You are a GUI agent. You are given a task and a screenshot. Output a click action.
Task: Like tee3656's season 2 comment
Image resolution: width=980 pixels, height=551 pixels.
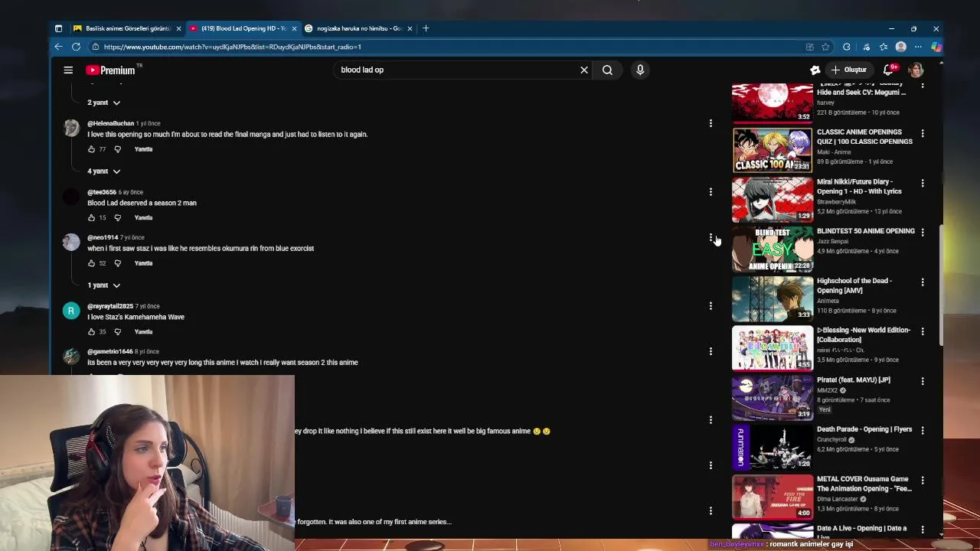91,217
